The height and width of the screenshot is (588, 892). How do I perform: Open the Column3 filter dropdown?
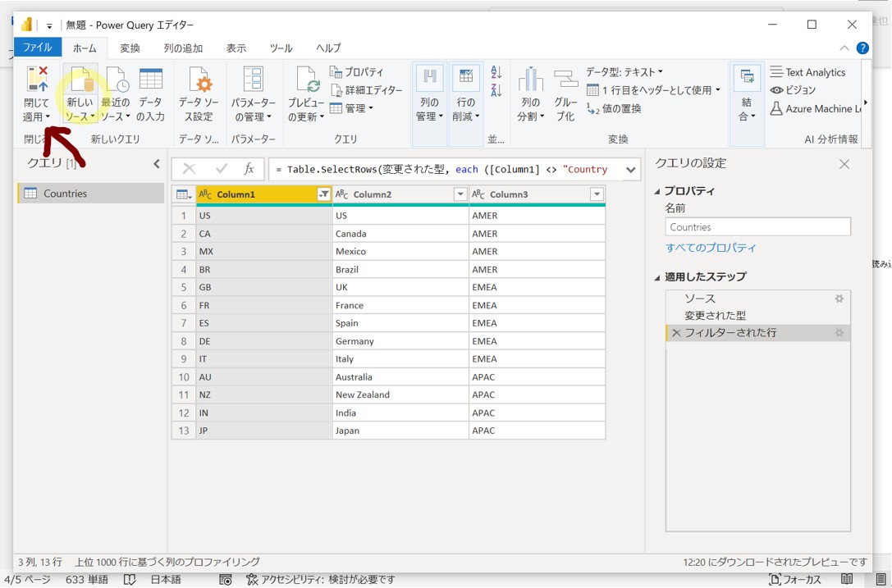coord(597,194)
